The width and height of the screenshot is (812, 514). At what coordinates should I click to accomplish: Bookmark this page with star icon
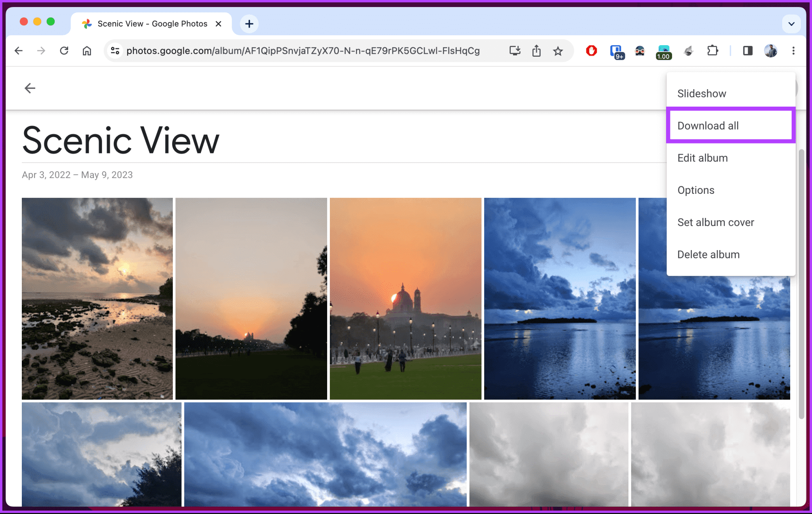(558, 51)
